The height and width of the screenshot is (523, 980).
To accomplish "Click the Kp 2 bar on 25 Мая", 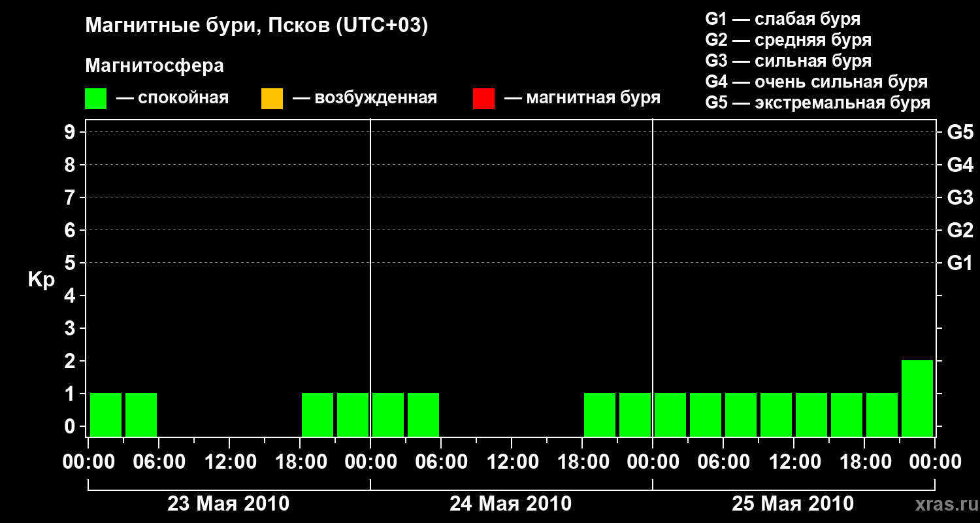I will 917,398.
